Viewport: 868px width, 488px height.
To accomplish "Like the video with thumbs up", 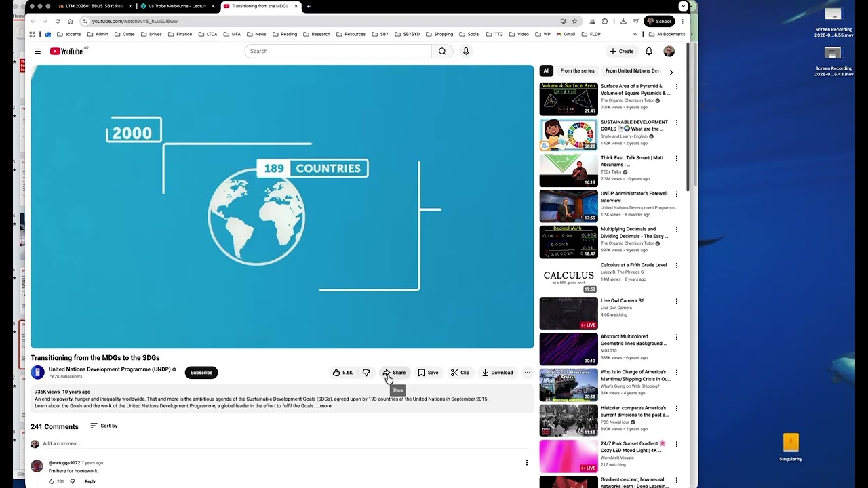I will pos(342,373).
